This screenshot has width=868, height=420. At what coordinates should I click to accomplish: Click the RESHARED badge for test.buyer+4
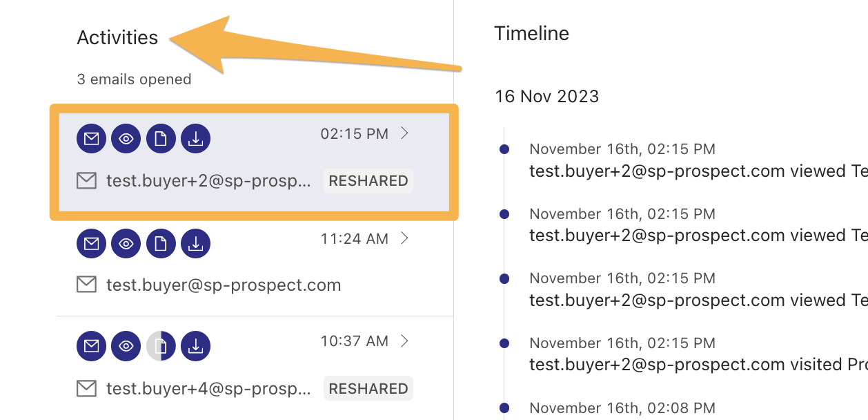pos(368,389)
